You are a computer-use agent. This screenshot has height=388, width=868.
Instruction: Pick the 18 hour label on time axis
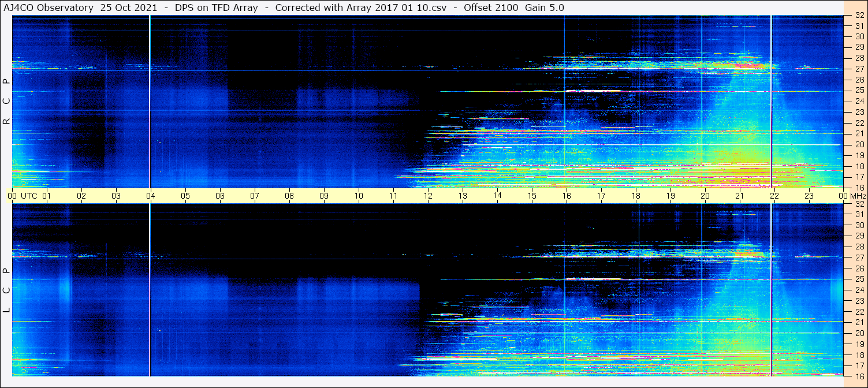[636, 196]
